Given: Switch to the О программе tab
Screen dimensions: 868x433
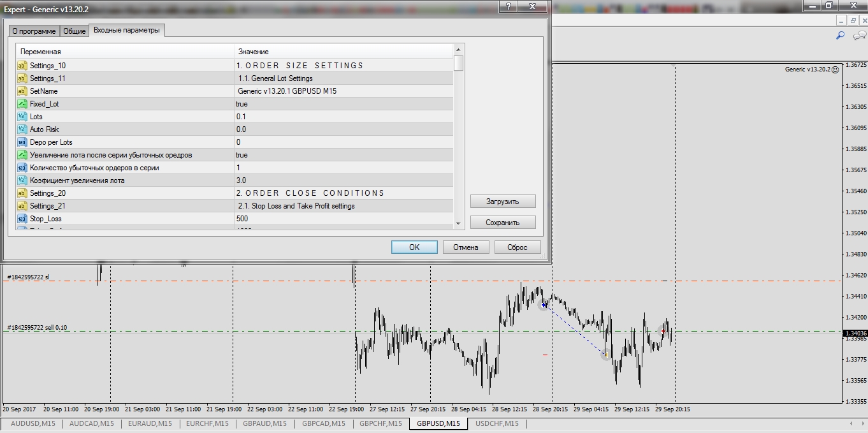Looking at the screenshot, I should point(34,31).
